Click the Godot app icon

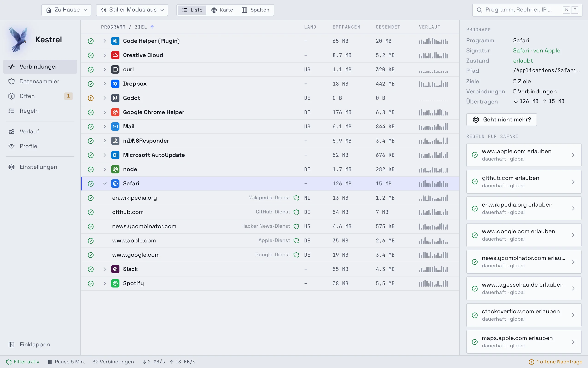115,98
